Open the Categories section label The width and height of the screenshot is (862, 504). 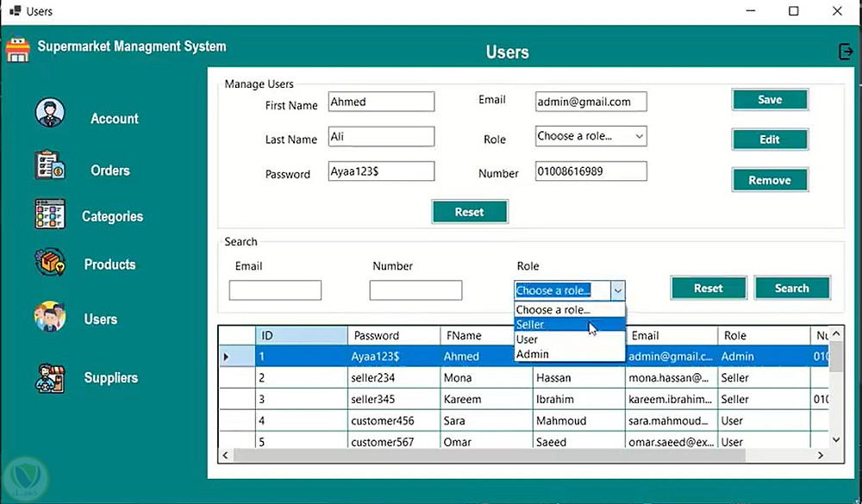(x=112, y=216)
